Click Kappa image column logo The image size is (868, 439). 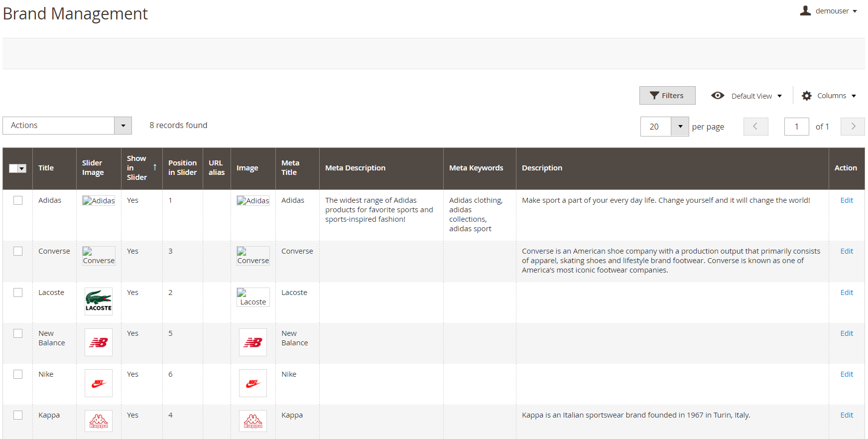coord(253,421)
